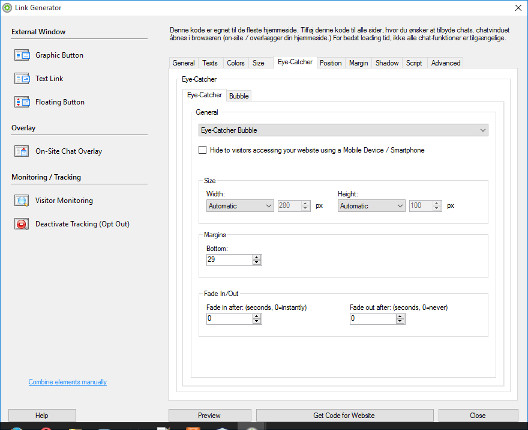Image resolution: width=528 pixels, height=430 pixels.
Task: Click Deactivate Tracking (Opt Out) icon
Action: pos(22,224)
